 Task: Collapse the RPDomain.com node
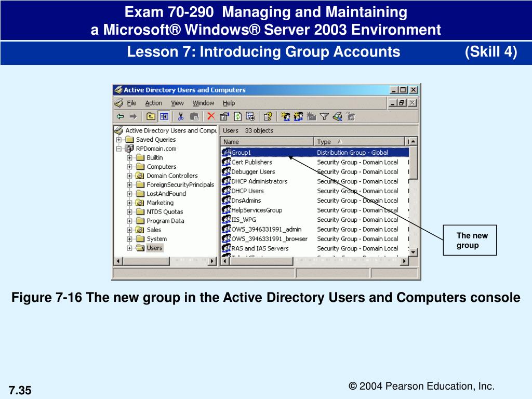[x=119, y=149]
